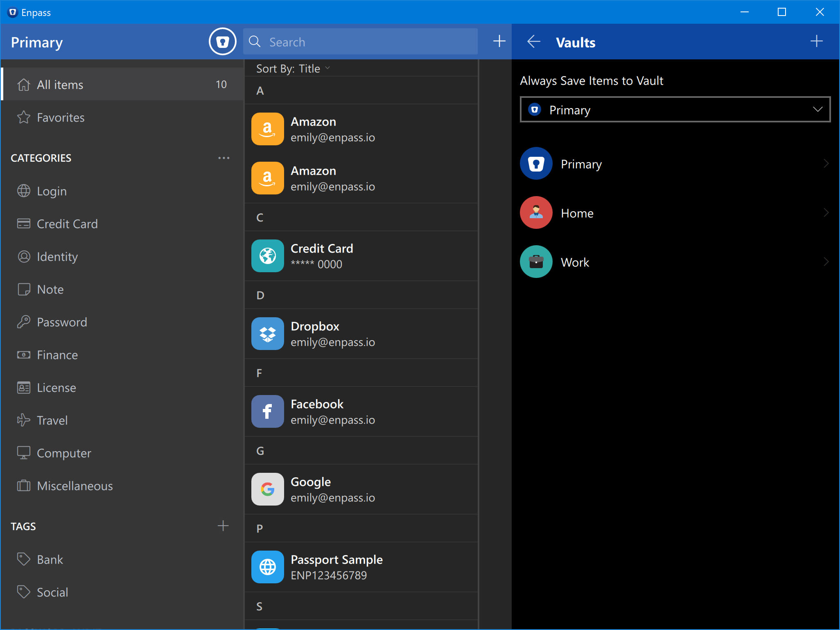Open the first Amazon entry title
Screen dimensions: 840x630
coord(313,122)
